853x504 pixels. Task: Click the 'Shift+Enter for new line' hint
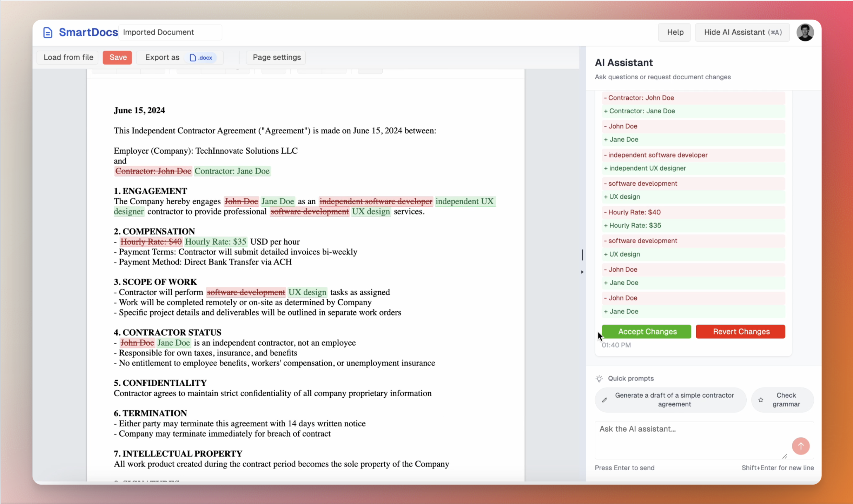pos(778,468)
